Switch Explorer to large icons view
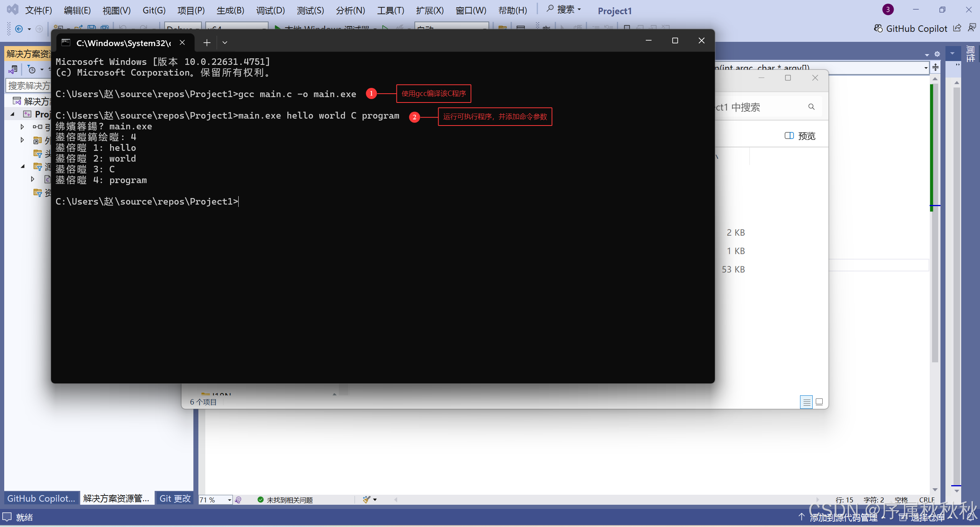This screenshot has width=980, height=527. click(x=819, y=402)
